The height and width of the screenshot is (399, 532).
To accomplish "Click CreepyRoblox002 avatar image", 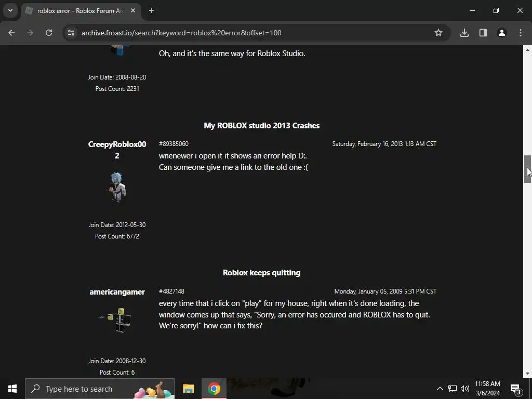I will [x=117, y=187].
